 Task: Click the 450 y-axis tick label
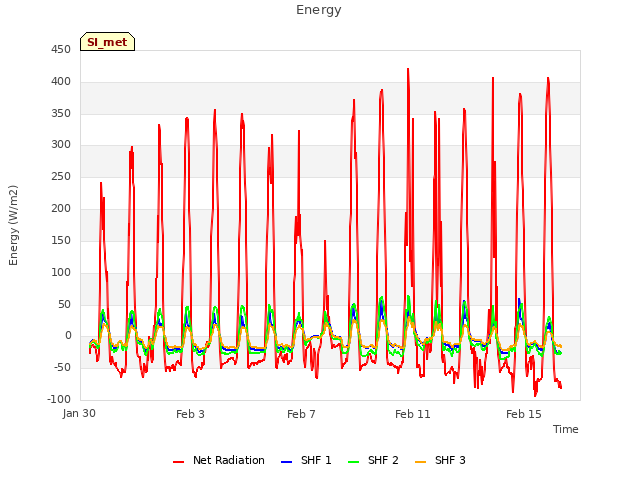click(61, 50)
